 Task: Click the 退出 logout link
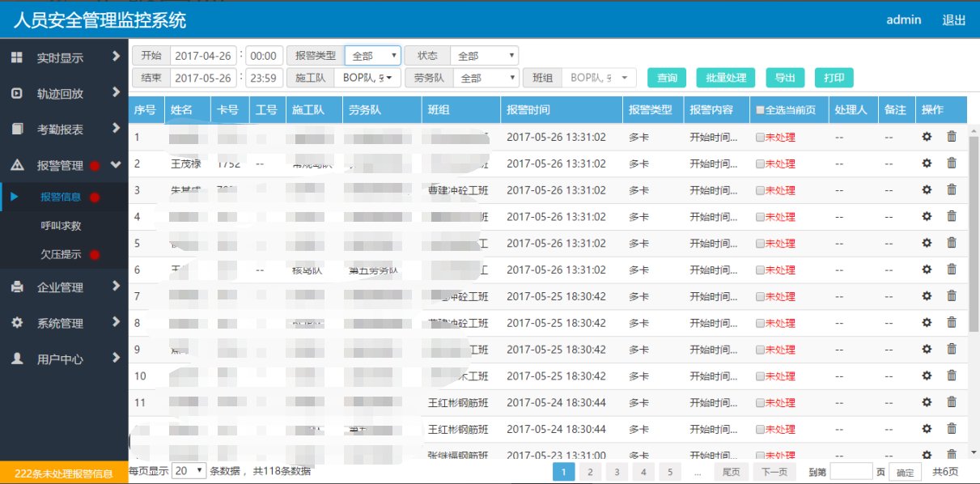click(x=954, y=20)
